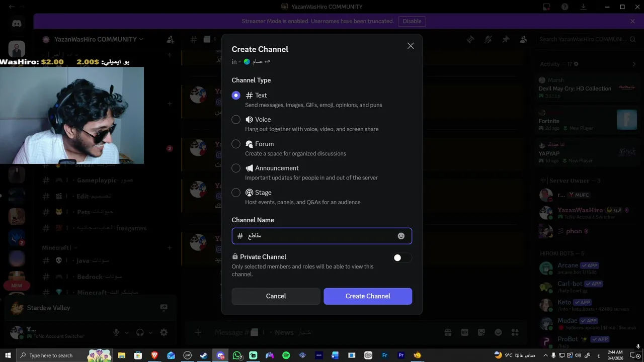This screenshot has height=362, width=644.
Task: Select the Forum channel type
Action: (x=236, y=144)
